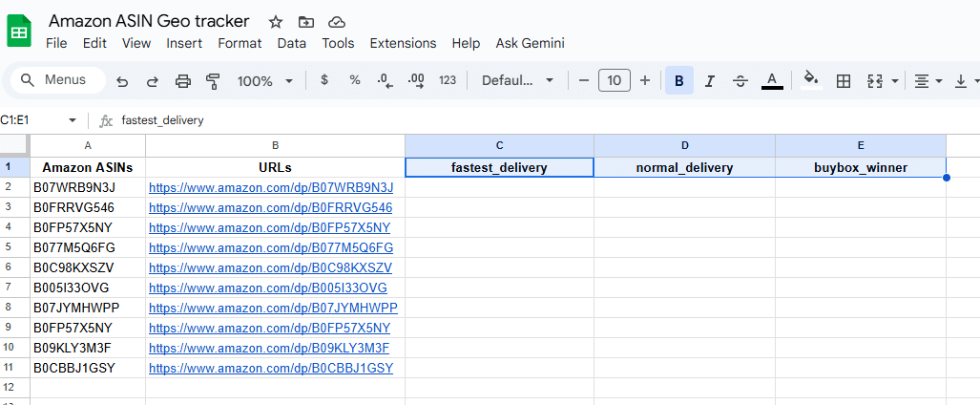This screenshot has width=980, height=405.
Task: Open the Format menu
Action: [240, 43]
